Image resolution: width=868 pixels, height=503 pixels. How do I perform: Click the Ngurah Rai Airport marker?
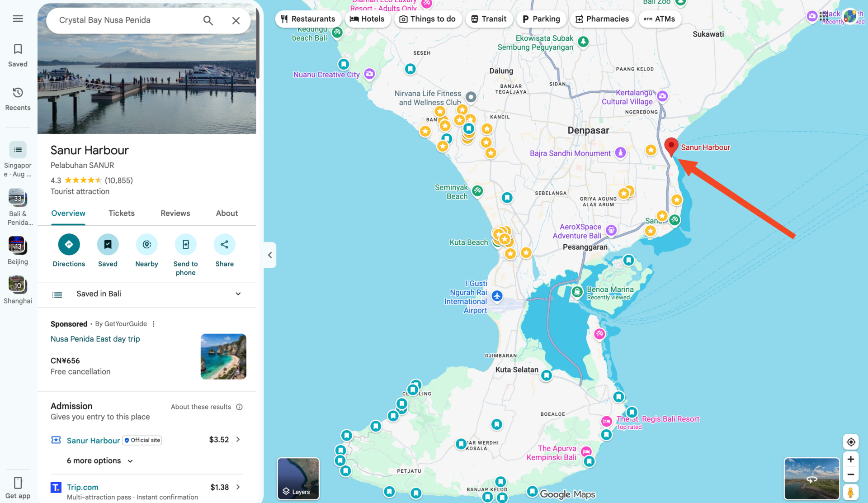(497, 296)
